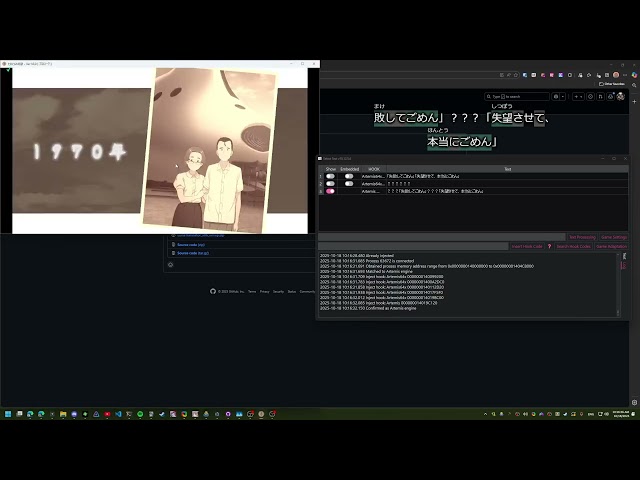Open Game Adaptation button
The image size is (640, 480).
point(611,247)
